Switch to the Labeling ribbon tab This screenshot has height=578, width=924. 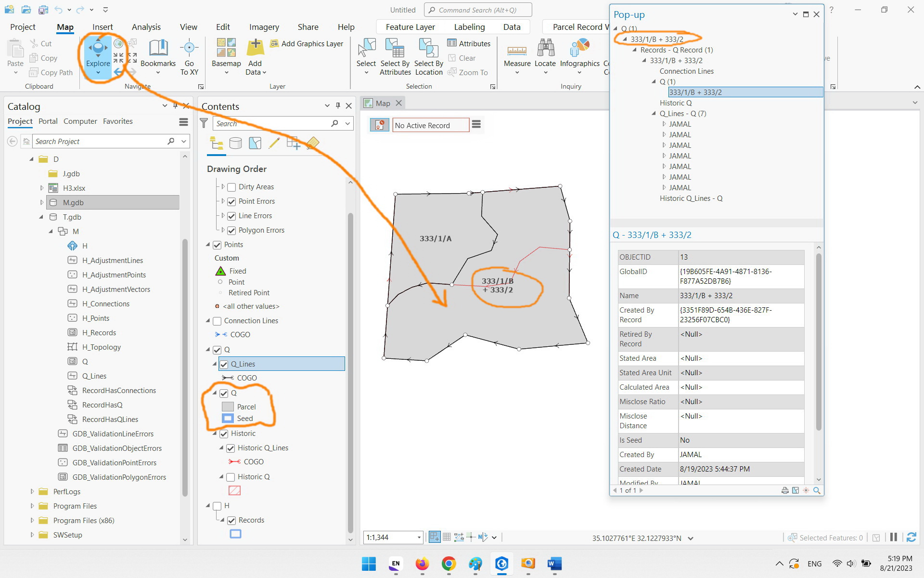click(469, 27)
